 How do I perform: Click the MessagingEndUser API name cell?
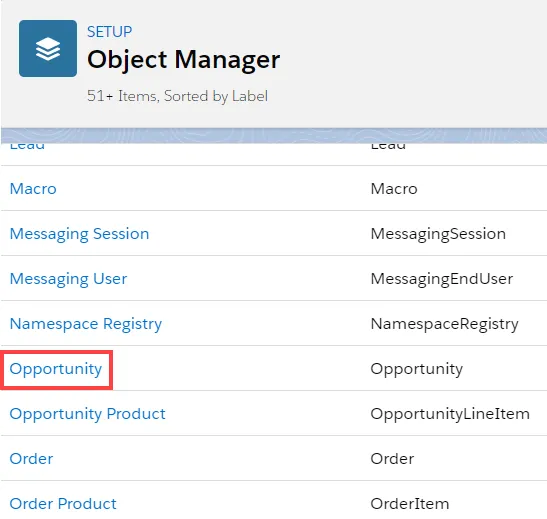(442, 279)
